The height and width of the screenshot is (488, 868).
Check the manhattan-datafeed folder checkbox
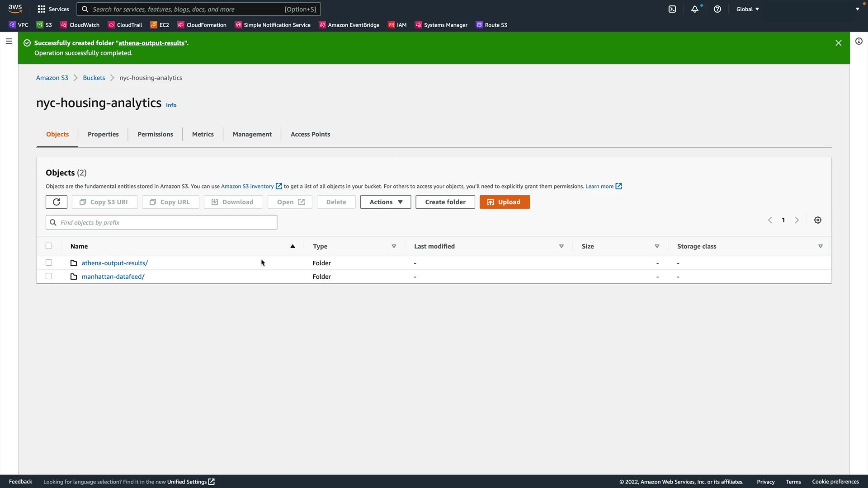[x=49, y=276]
